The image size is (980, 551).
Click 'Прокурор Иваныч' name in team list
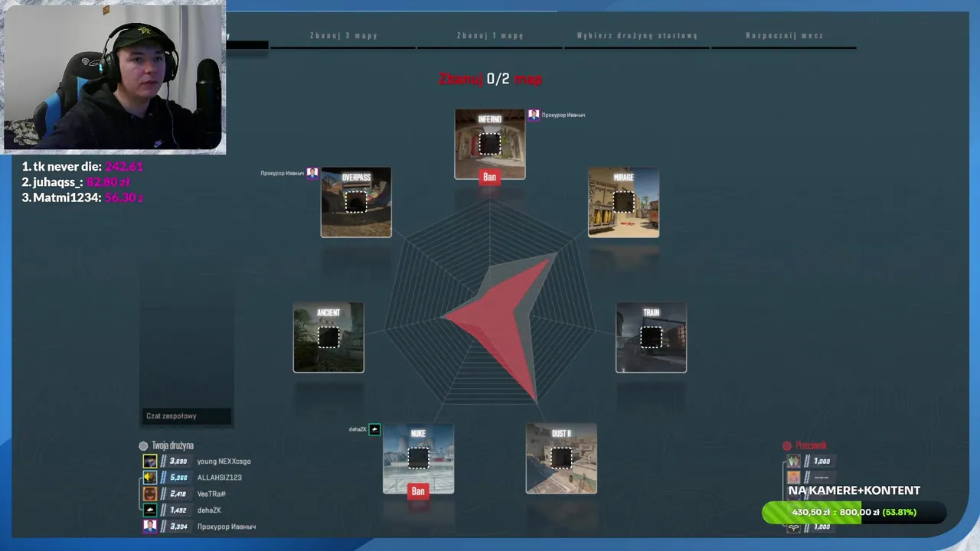(x=226, y=527)
